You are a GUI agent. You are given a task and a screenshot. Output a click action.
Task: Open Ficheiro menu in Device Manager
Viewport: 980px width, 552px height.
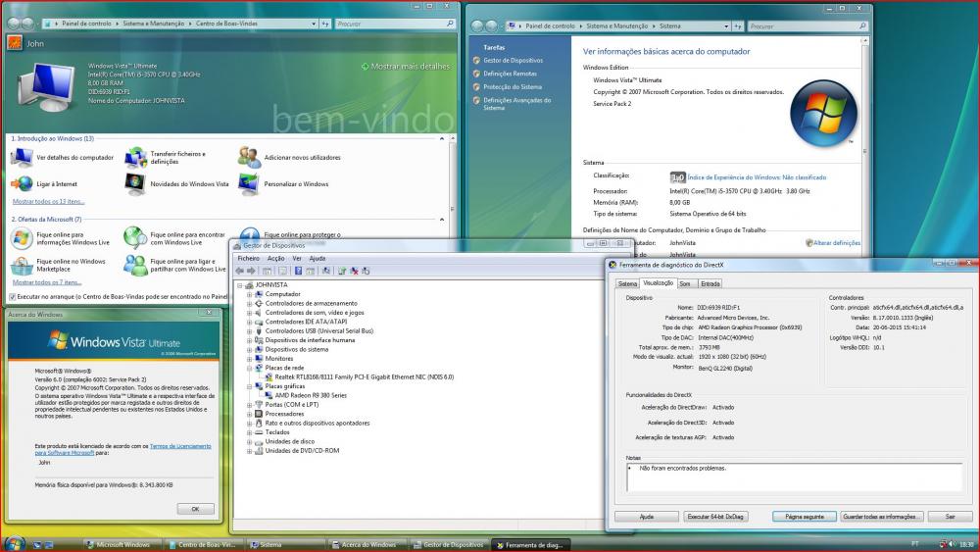pyautogui.click(x=248, y=258)
